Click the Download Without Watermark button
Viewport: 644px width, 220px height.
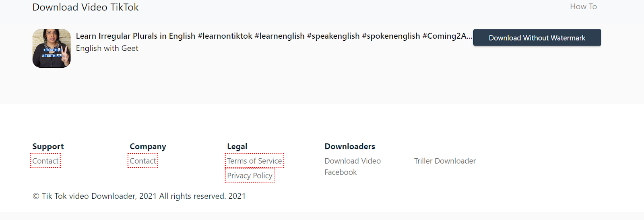click(537, 37)
